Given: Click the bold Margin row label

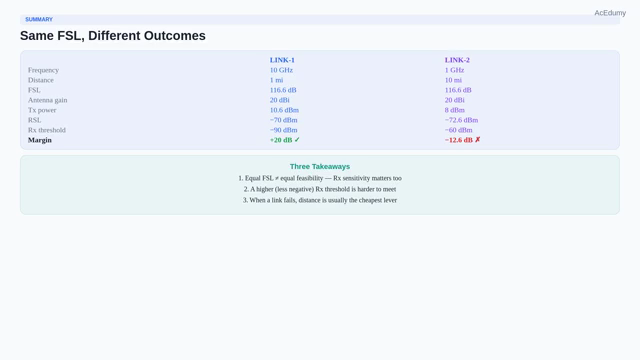Looking at the screenshot, I should point(40,140).
